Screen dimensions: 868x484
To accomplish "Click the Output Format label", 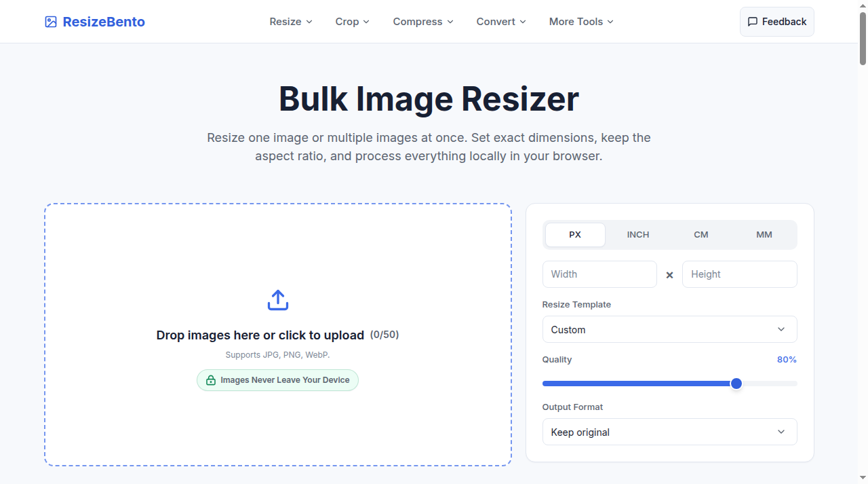I will [x=572, y=407].
